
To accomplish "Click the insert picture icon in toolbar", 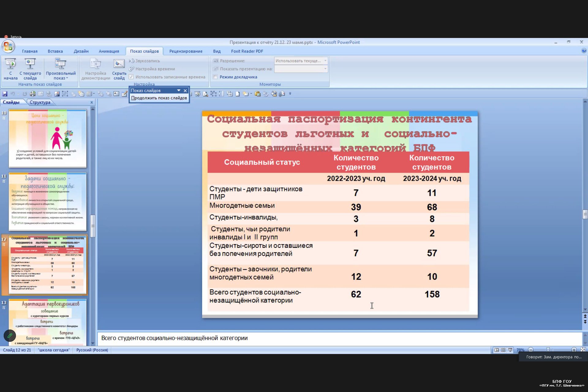I will click(x=57, y=94).
